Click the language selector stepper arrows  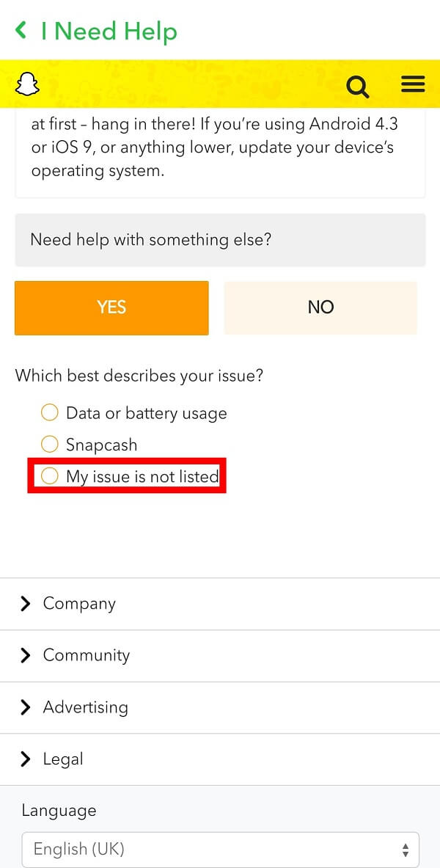coord(406,849)
